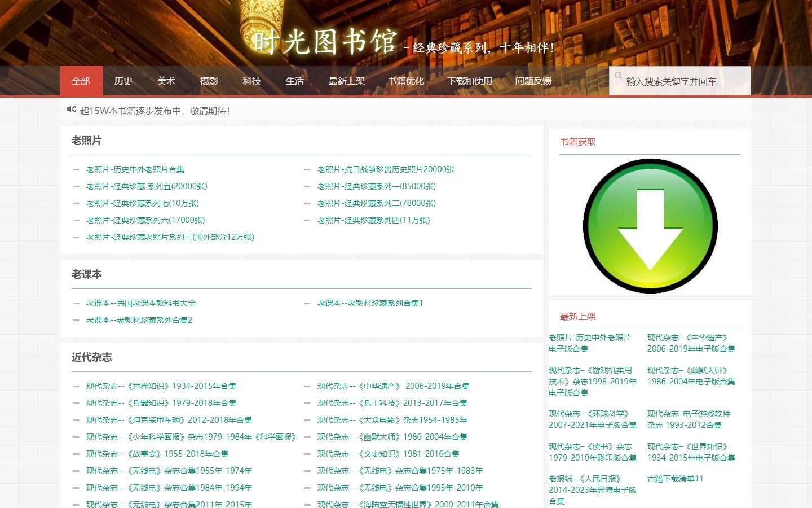Select the 全部 navigation tab

81,81
